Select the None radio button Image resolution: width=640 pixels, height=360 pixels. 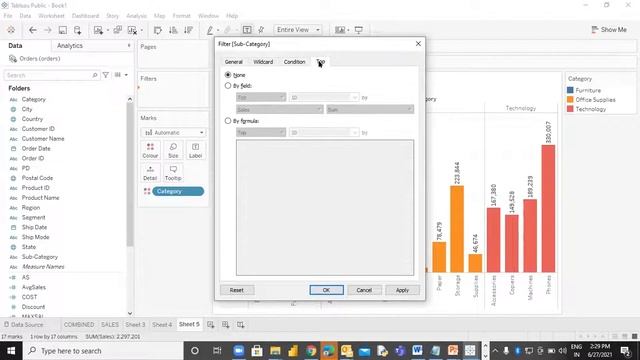pos(228,75)
